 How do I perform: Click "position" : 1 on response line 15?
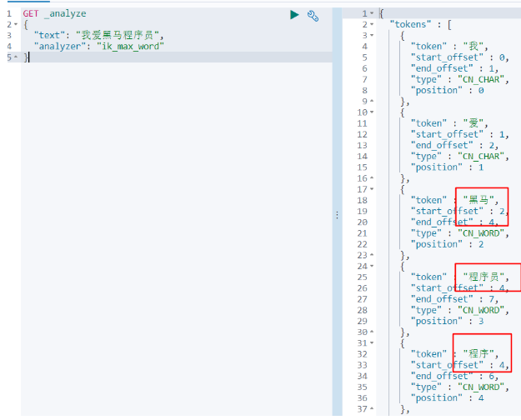coord(448,167)
